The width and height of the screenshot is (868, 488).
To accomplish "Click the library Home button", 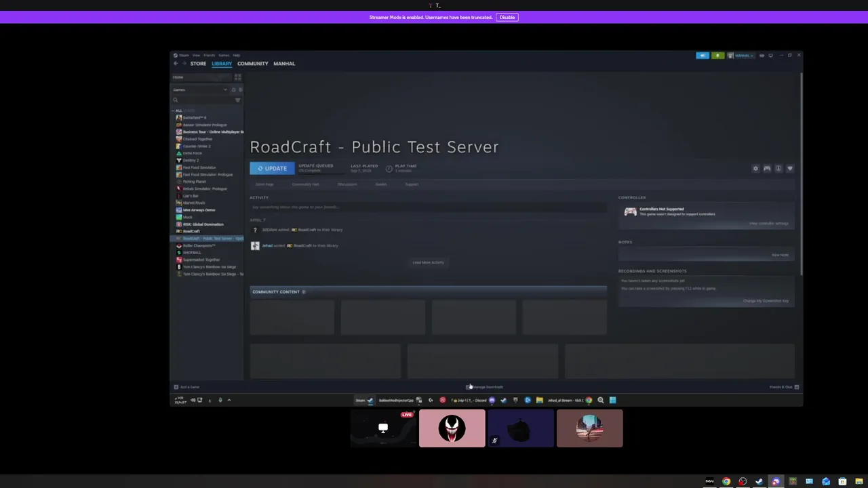I will [201, 77].
